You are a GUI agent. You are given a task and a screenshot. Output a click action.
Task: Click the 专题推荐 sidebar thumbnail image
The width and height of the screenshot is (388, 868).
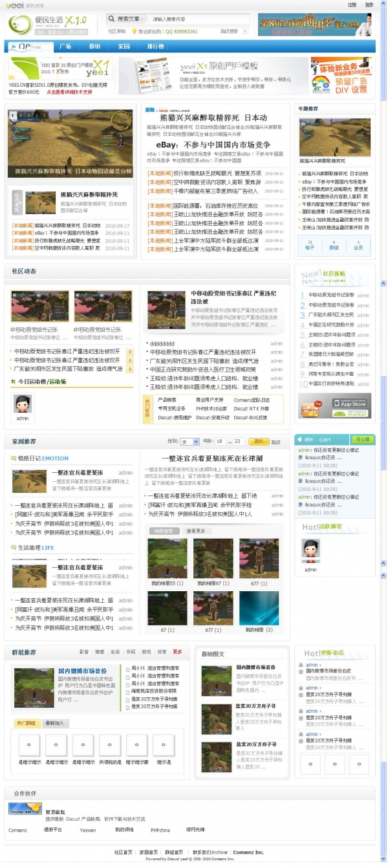(x=334, y=137)
